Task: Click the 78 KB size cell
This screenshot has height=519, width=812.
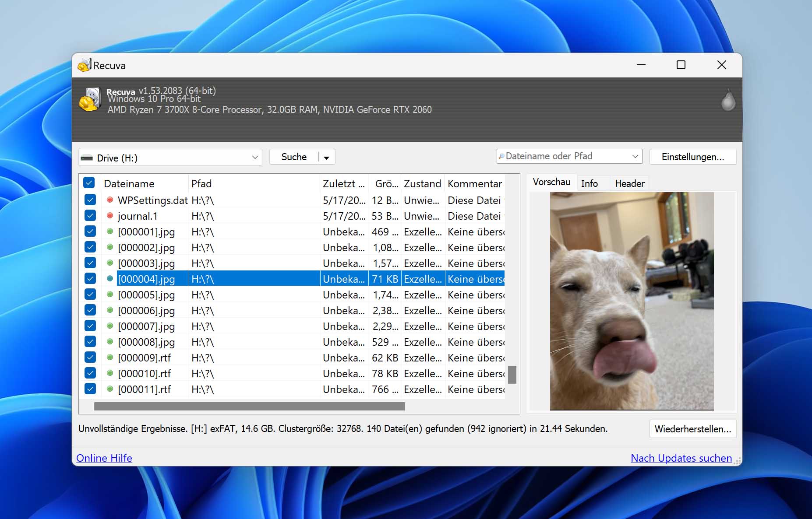Action: [x=385, y=374]
